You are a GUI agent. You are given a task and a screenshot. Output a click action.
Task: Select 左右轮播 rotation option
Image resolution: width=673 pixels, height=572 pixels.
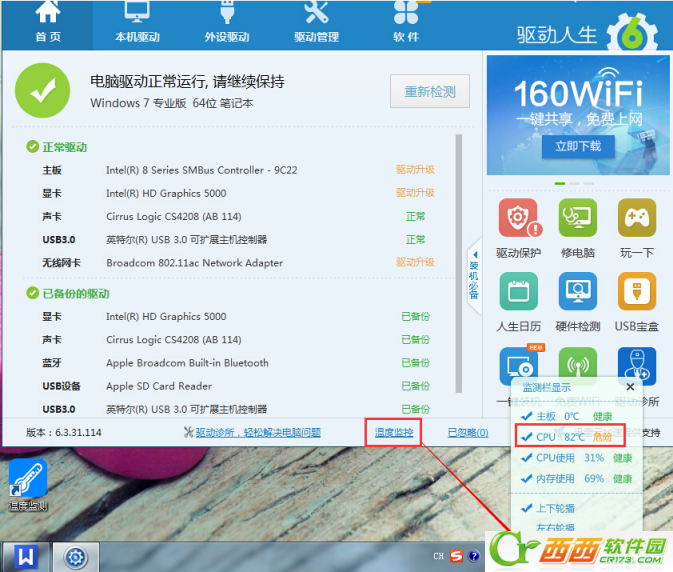click(x=555, y=527)
